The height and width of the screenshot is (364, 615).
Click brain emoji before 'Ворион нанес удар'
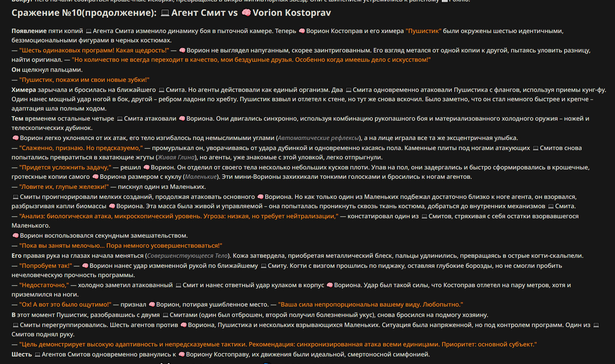pos(85,266)
